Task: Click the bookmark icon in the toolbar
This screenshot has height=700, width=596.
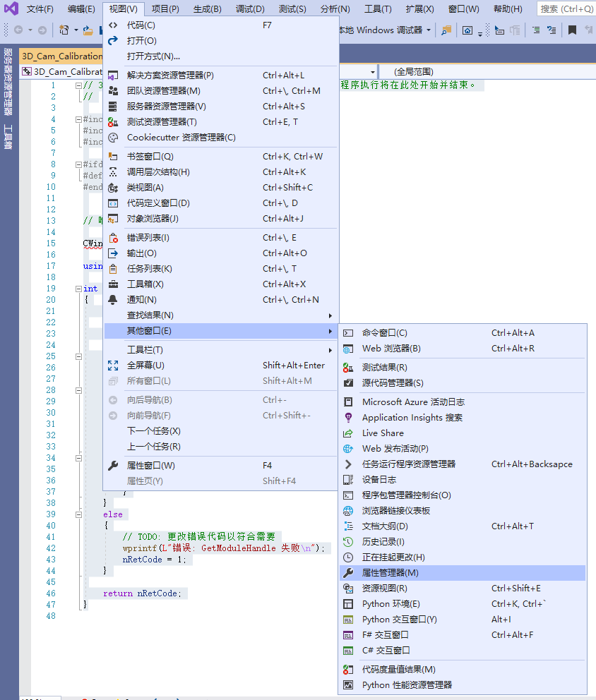Action: click(572, 30)
